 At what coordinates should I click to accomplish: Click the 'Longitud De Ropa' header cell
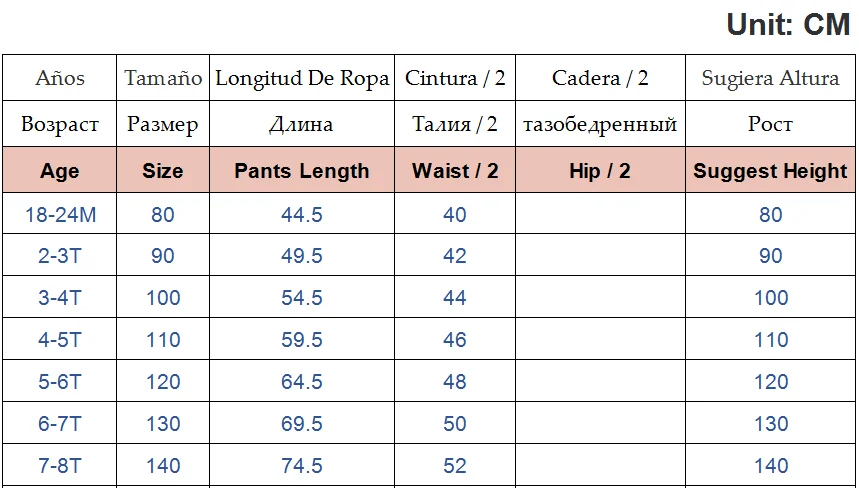coord(302,78)
